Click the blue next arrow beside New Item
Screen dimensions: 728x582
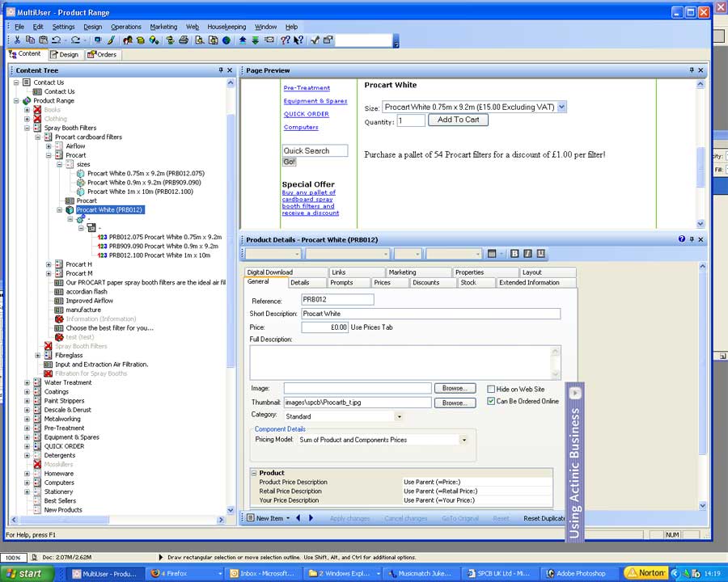(x=309, y=518)
